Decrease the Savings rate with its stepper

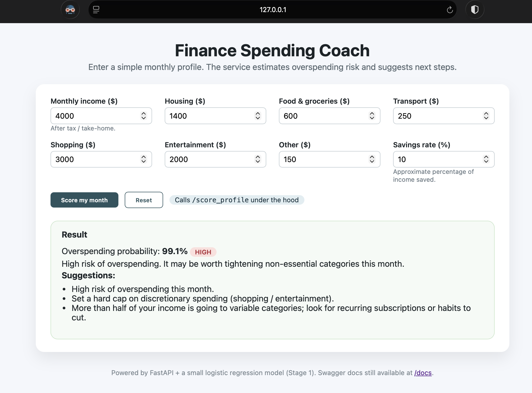[x=486, y=162]
